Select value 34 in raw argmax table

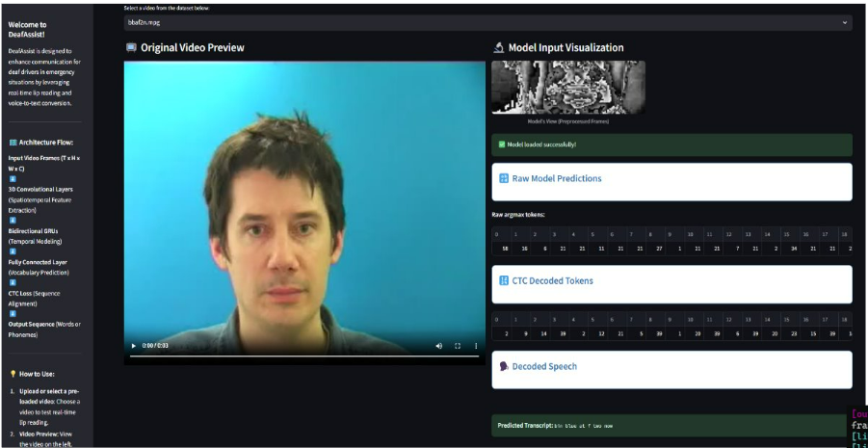(x=794, y=249)
